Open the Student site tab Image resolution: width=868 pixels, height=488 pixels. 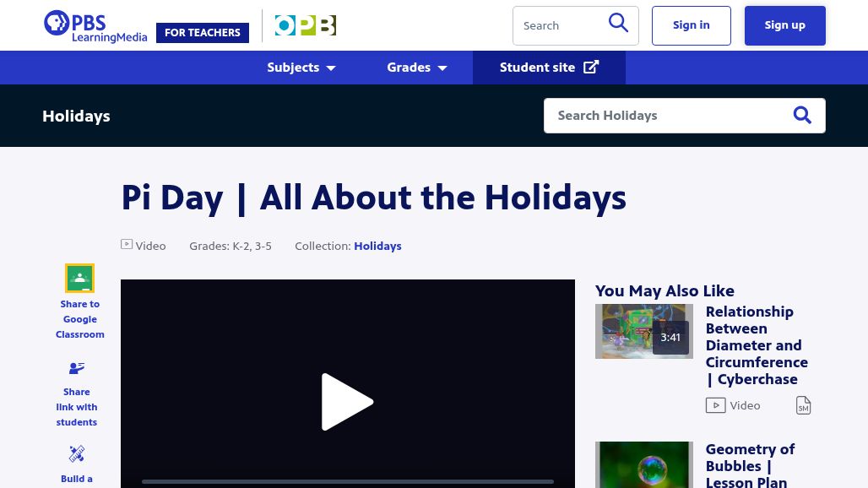[549, 68]
